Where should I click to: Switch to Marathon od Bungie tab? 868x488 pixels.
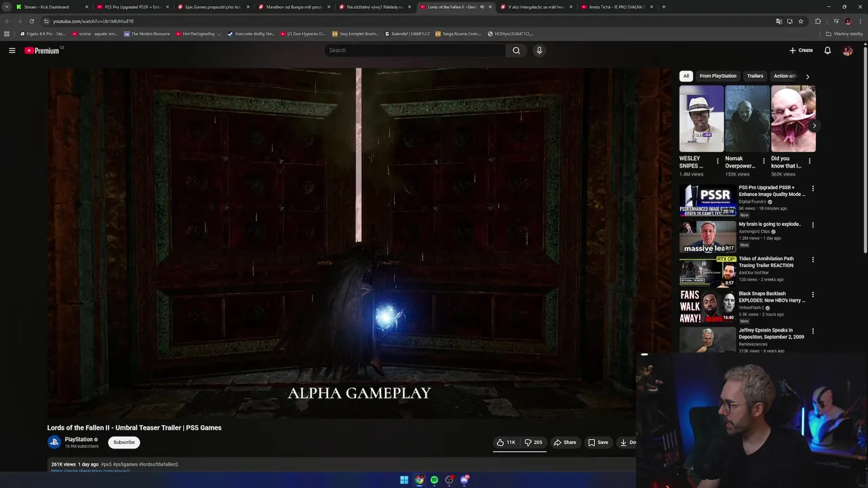pos(293,7)
